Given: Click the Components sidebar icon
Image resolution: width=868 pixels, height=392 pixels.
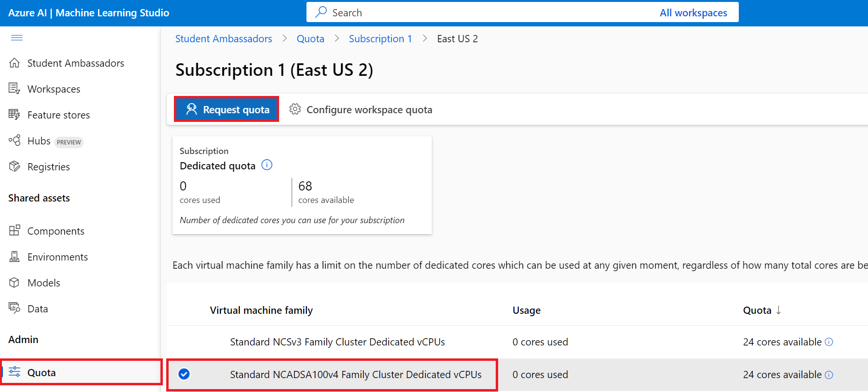Looking at the screenshot, I should click(x=14, y=231).
